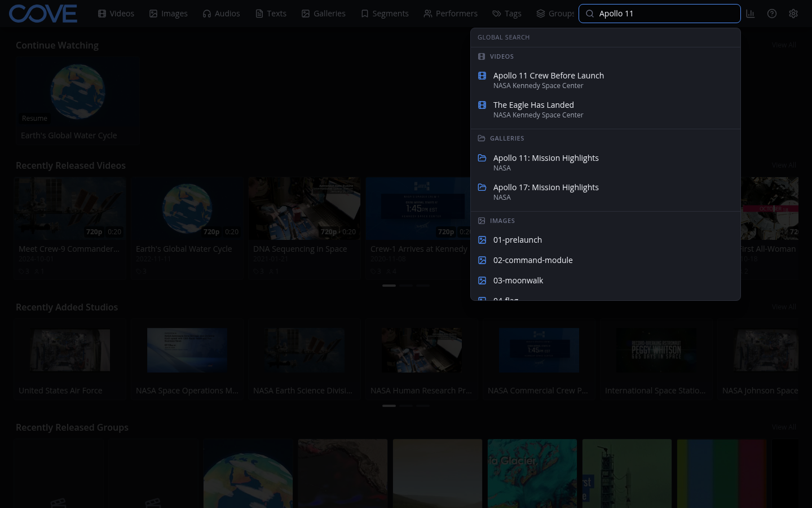Open the help question mark icon

tap(772, 14)
